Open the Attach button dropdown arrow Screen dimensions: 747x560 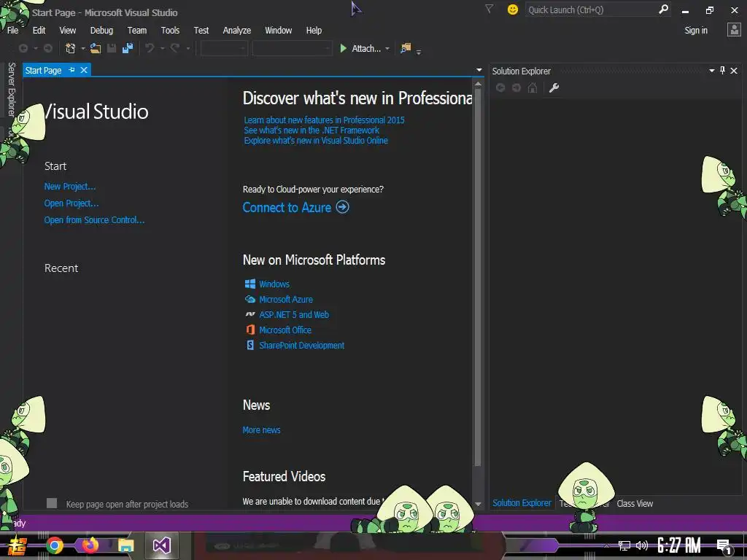(x=387, y=49)
